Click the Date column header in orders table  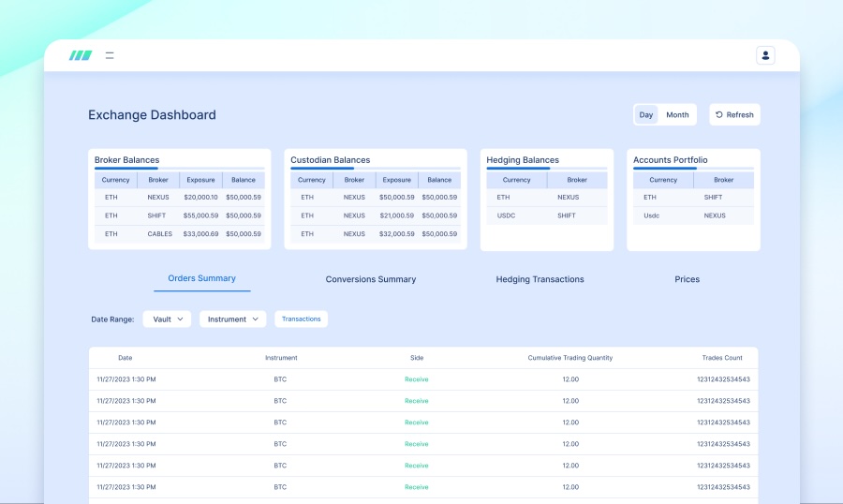click(x=126, y=358)
